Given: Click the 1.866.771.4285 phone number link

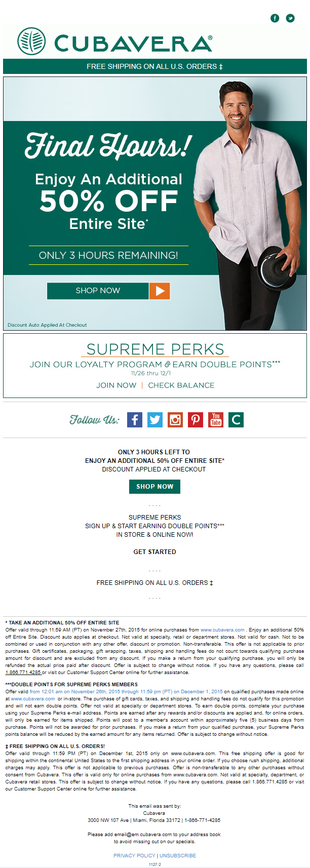Looking at the screenshot, I should 23,673.
